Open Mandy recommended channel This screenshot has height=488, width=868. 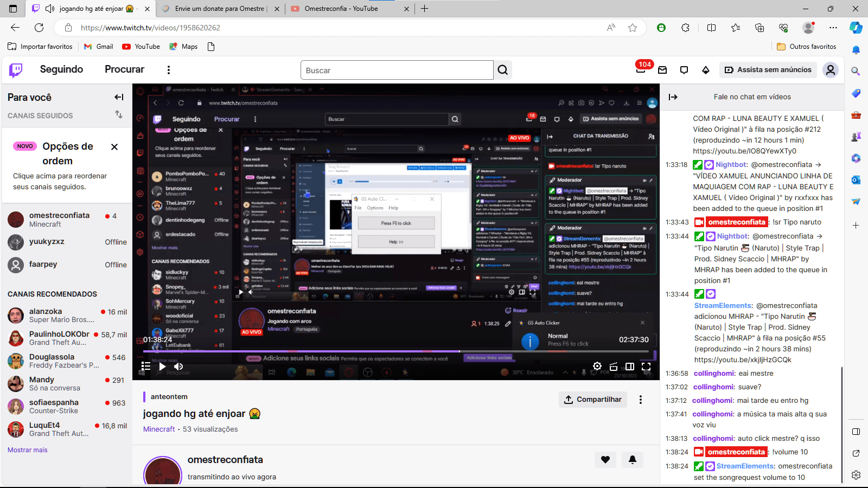67,384
